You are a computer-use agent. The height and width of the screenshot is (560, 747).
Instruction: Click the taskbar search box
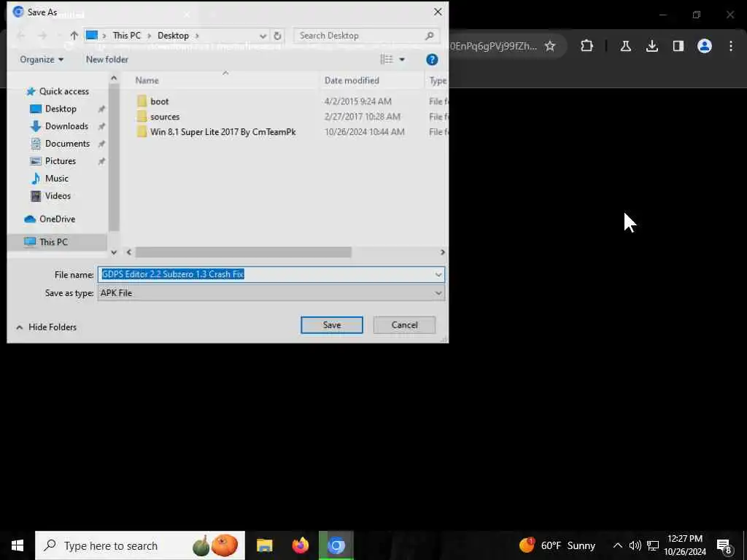click(x=140, y=545)
